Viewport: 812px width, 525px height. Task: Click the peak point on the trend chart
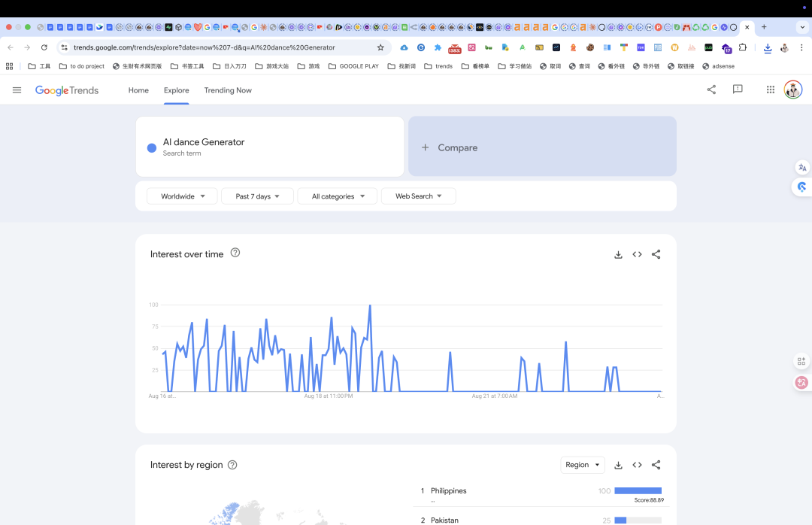click(x=370, y=305)
